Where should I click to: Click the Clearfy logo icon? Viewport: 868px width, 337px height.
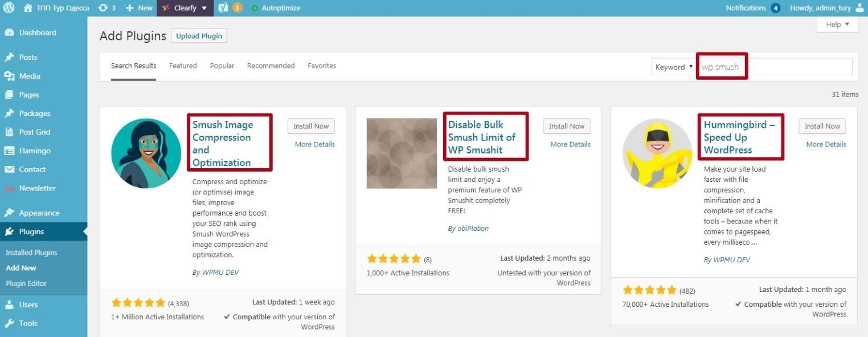click(166, 8)
